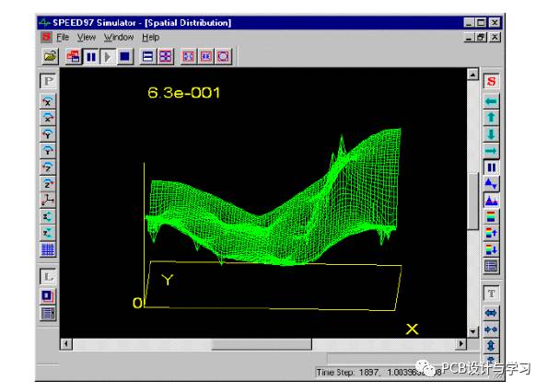Stop the simulation with the square button

[124, 56]
